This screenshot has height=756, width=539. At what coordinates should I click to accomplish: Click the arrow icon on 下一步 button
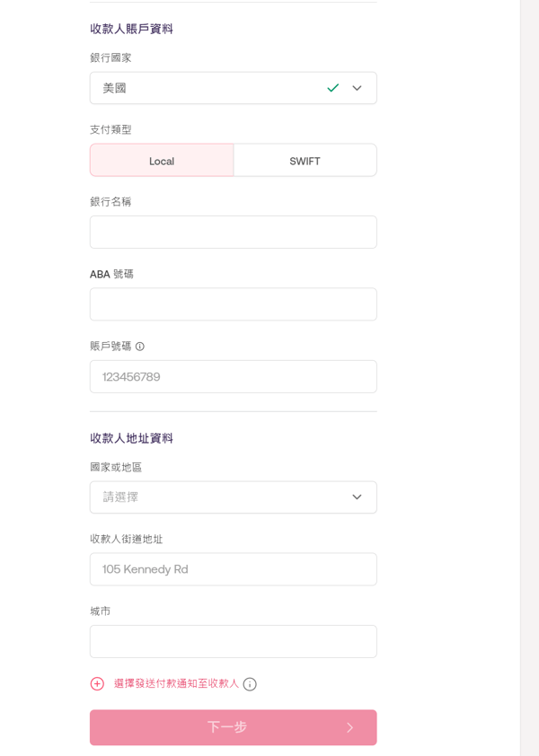click(350, 727)
